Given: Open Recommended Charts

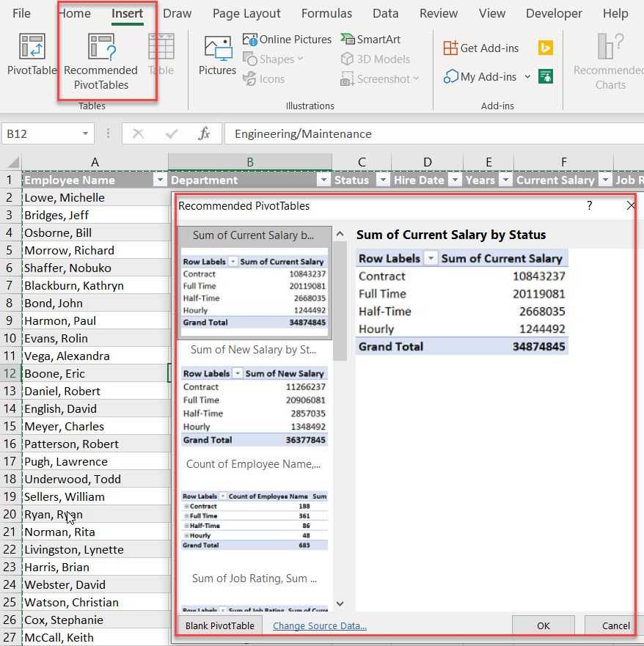Looking at the screenshot, I should tap(609, 62).
